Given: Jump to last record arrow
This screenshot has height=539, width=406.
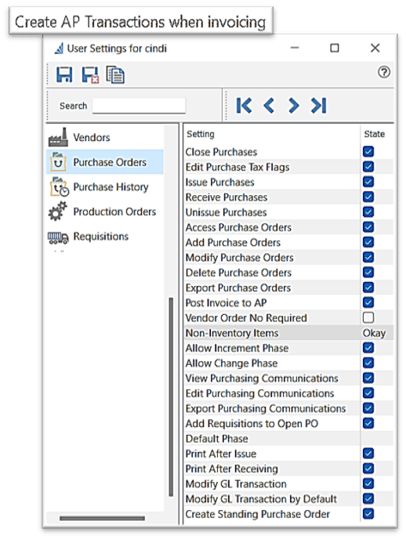Looking at the screenshot, I should point(318,106).
